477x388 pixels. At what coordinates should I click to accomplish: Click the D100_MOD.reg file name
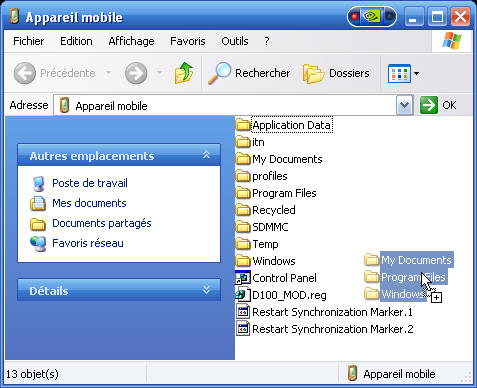click(x=289, y=295)
